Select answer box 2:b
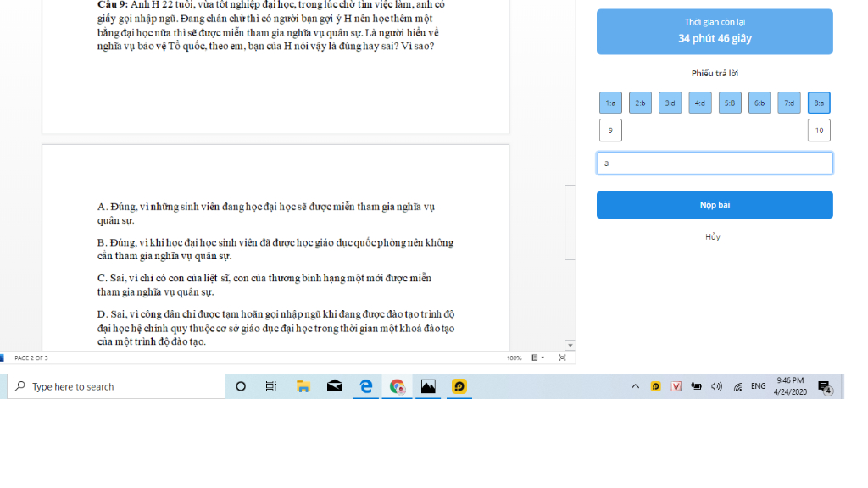Viewport: 868px width, 488px height. click(x=640, y=103)
